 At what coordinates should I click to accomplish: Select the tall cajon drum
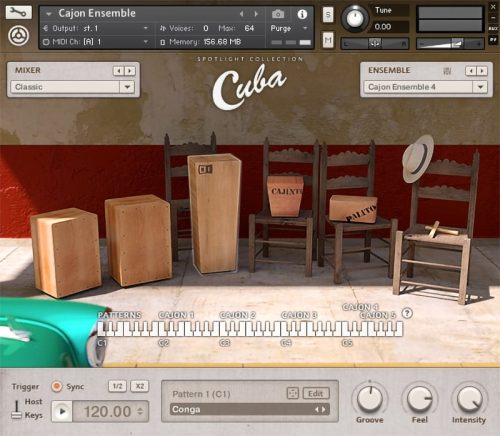coord(215,213)
